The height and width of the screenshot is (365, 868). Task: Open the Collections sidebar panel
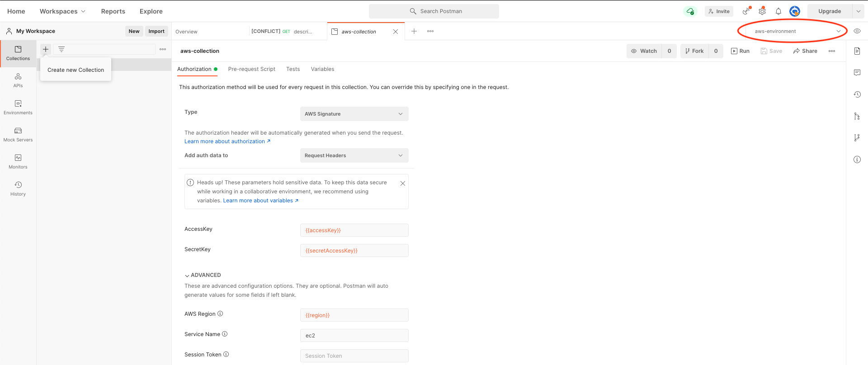[x=18, y=53]
